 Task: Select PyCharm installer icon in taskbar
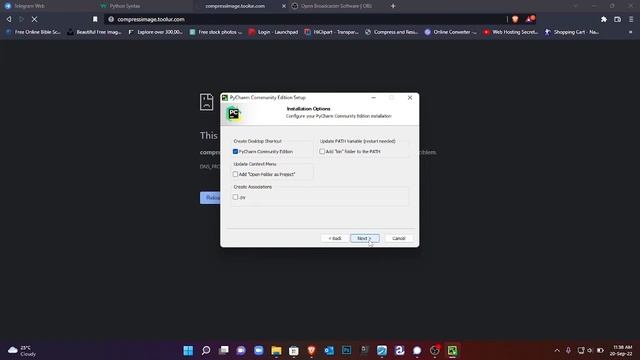[452, 350]
